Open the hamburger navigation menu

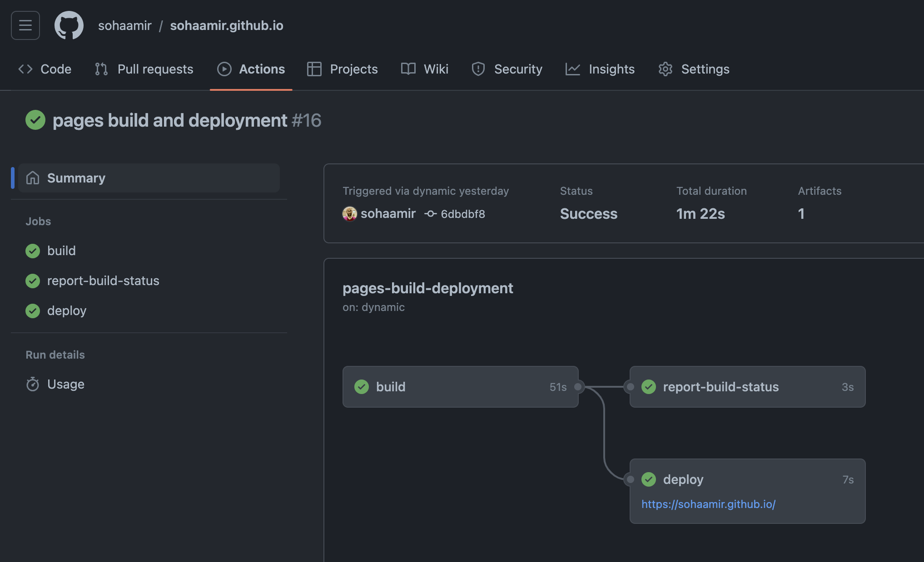pyautogui.click(x=25, y=25)
